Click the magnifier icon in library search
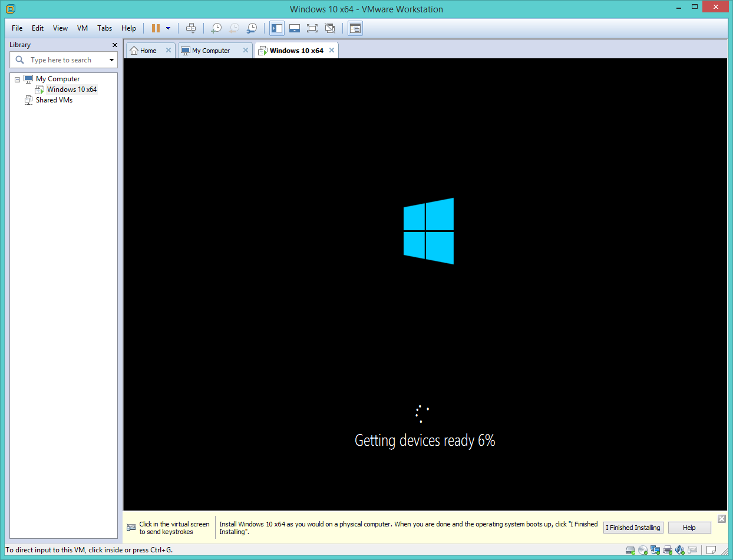Viewport: 733px width, 560px height. (20, 60)
